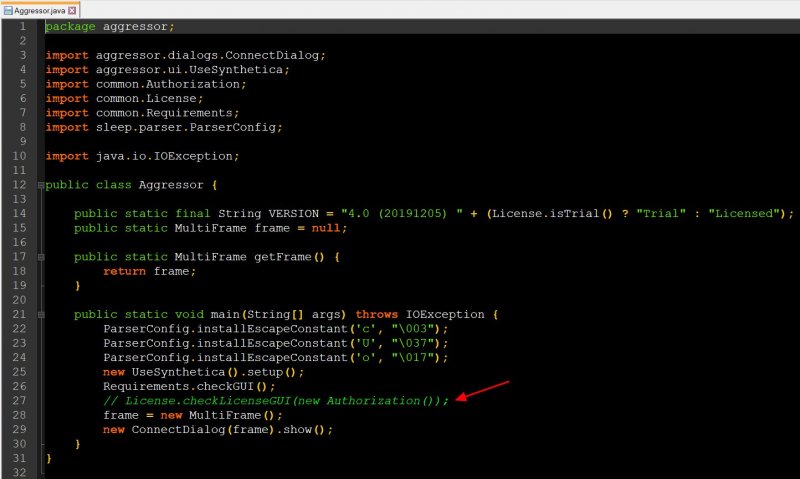
Task: Click the save-state disk icon on Aggressor.java tab
Action: tap(7, 9)
